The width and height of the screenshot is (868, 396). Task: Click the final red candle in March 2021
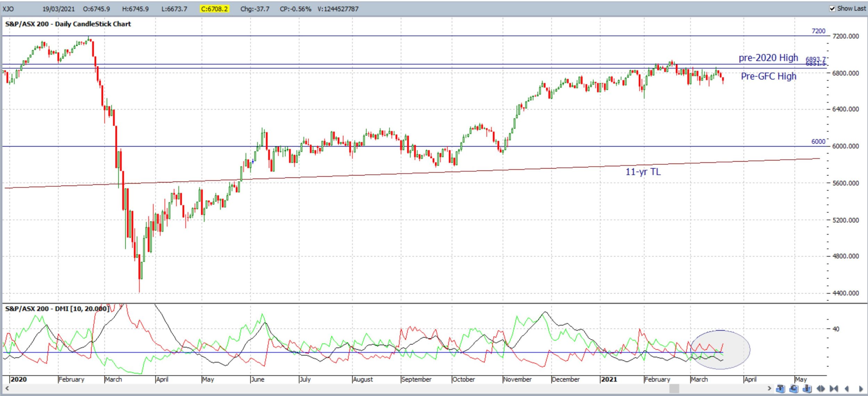pos(723,81)
